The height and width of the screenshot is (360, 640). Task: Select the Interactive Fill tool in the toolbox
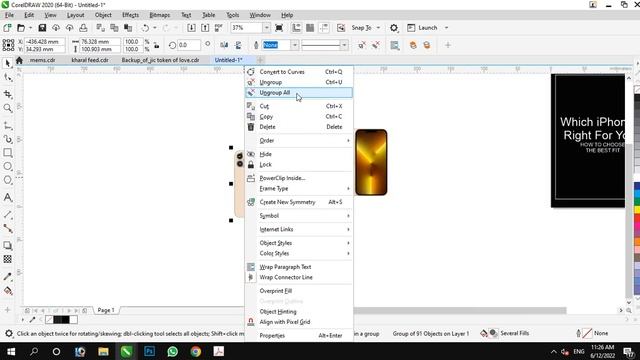pyautogui.click(x=7, y=291)
